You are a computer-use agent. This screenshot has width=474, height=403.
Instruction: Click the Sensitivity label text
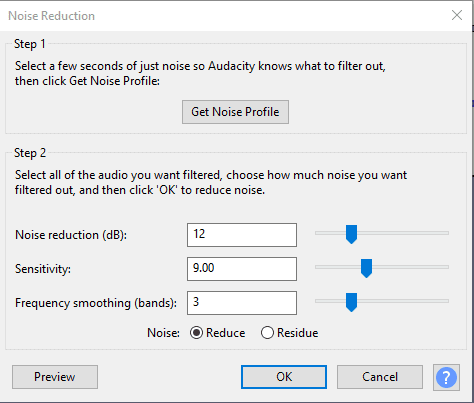click(43, 269)
